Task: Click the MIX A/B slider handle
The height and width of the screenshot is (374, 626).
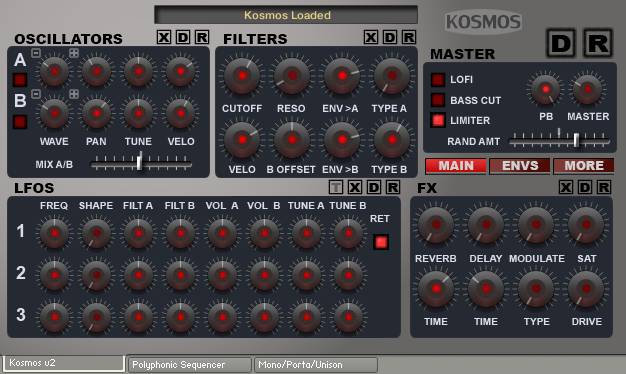Action: tap(139, 161)
